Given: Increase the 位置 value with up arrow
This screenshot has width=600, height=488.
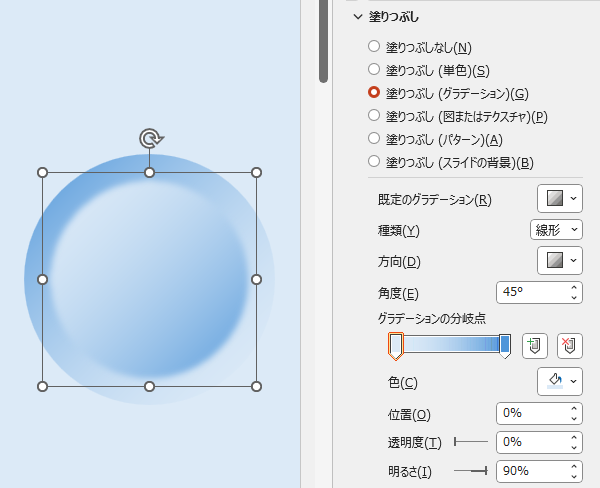Looking at the screenshot, I should [x=574, y=408].
